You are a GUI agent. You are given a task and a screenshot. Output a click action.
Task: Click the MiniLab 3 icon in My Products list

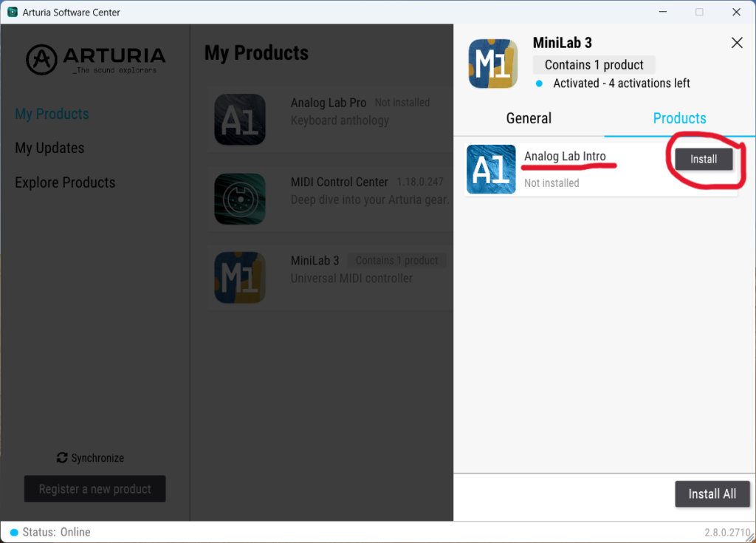[240, 278]
